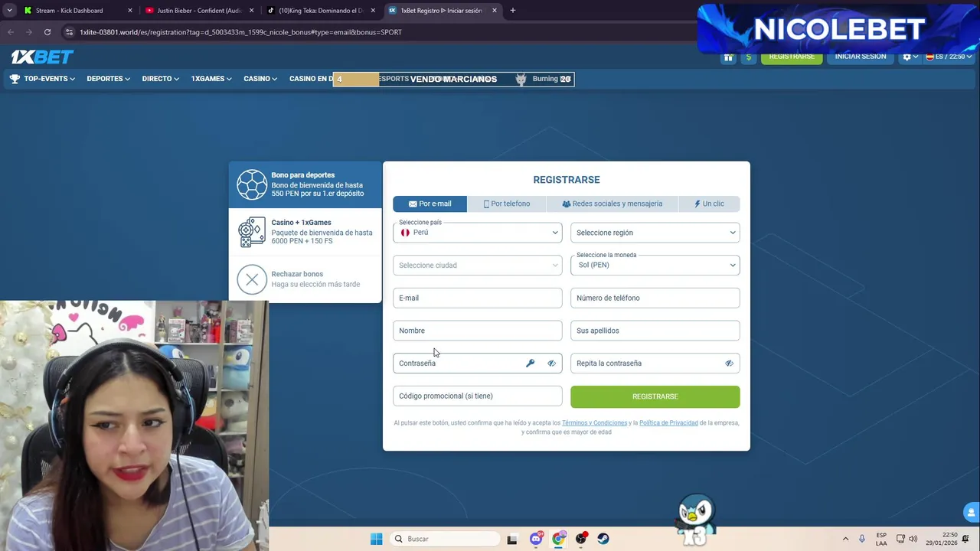The width and height of the screenshot is (980, 551).
Task: Close the Justin Bieber YouTube tab
Action: [251, 11]
